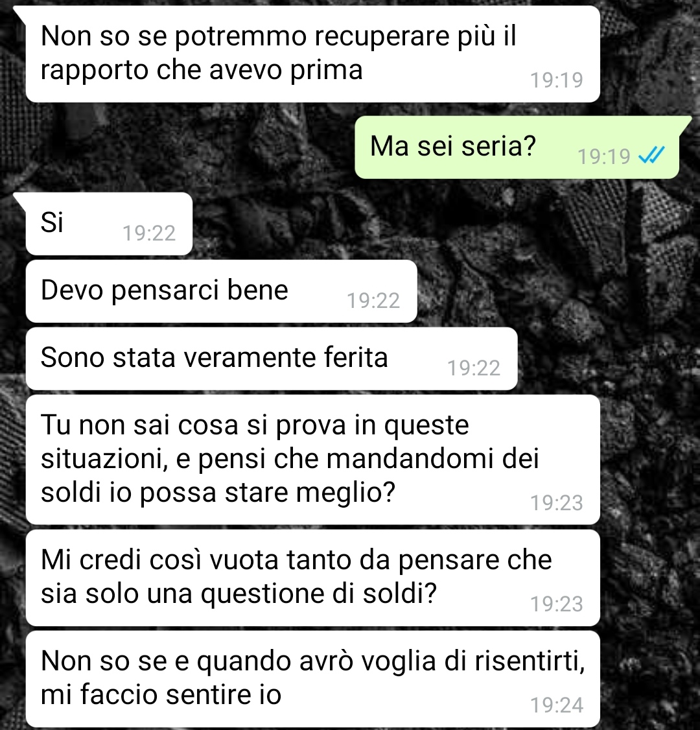This screenshot has width=700, height=730.
Task: Select the 'Si' message bubble
Action: tap(109, 224)
